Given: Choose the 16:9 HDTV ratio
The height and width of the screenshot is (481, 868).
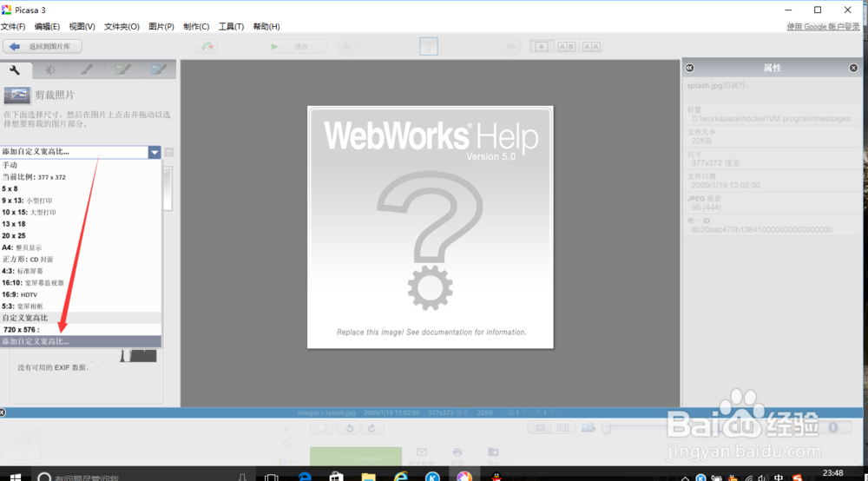Looking at the screenshot, I should [81, 294].
